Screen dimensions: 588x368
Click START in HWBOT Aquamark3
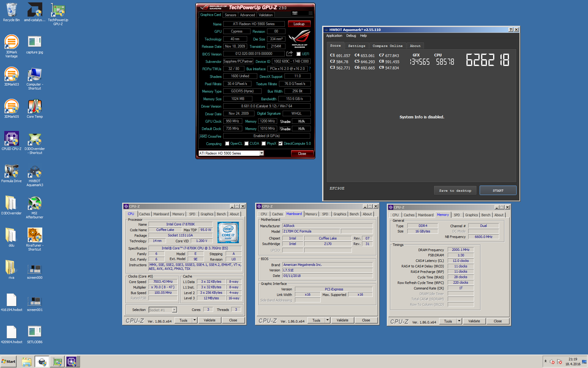click(x=498, y=190)
